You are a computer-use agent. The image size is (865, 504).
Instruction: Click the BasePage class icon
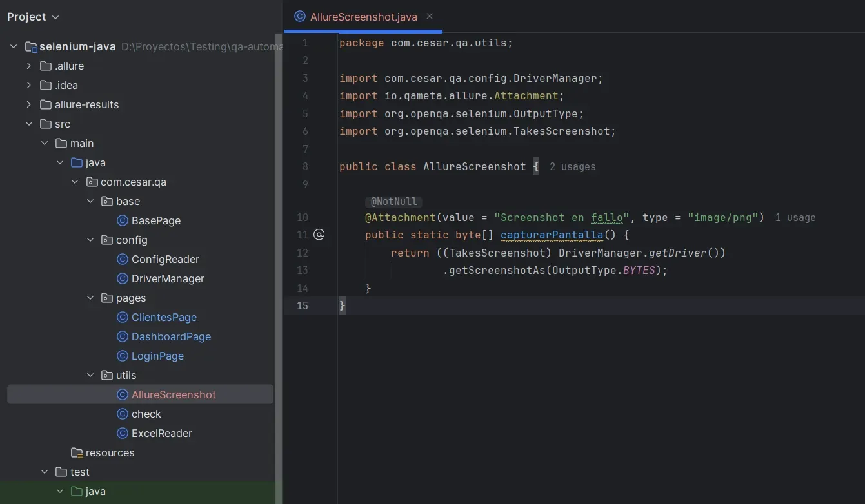123,220
